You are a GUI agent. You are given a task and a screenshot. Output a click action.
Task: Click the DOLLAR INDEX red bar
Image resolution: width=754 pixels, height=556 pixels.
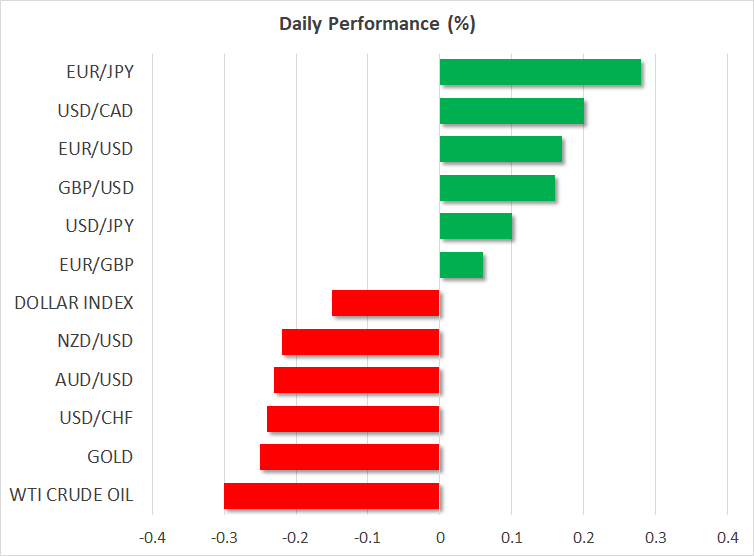tap(386, 303)
